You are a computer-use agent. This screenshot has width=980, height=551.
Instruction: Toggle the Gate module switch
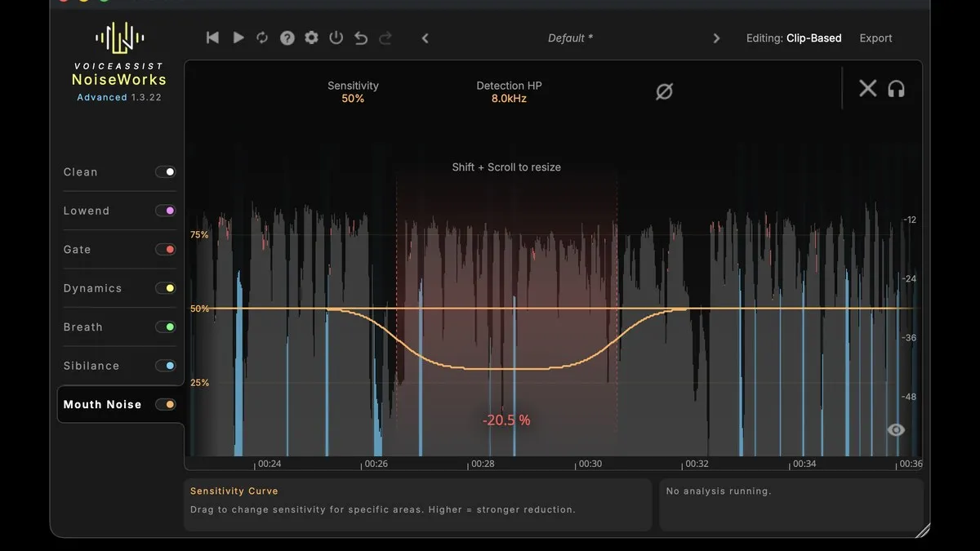[x=166, y=250]
